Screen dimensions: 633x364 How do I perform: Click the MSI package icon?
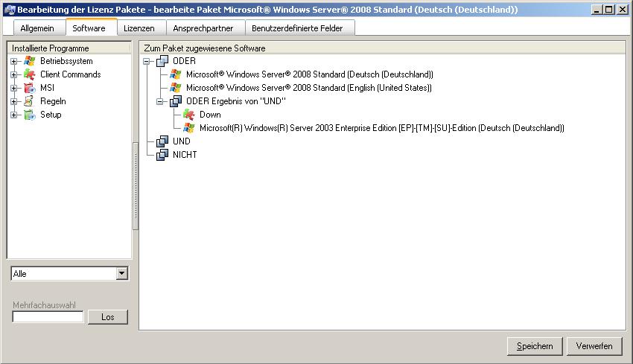(30, 88)
